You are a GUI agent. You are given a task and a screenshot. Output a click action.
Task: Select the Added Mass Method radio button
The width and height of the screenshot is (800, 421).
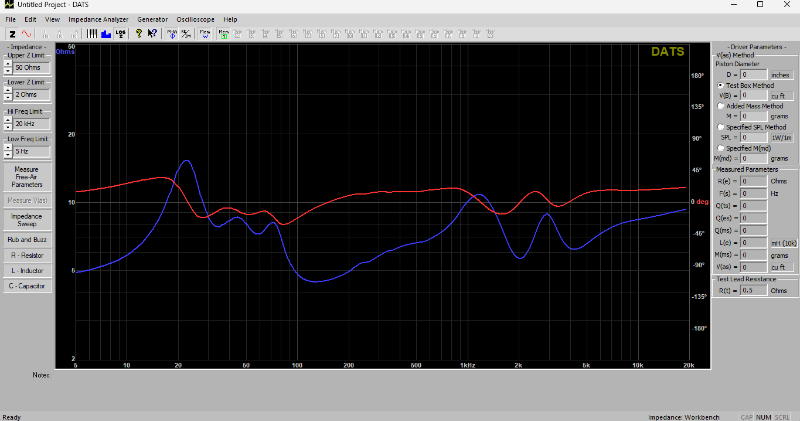click(x=721, y=106)
